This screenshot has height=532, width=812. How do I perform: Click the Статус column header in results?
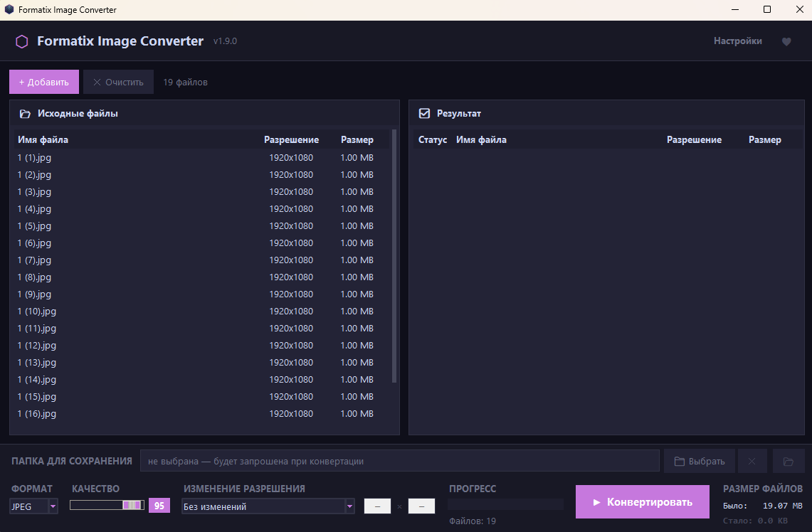tap(433, 139)
